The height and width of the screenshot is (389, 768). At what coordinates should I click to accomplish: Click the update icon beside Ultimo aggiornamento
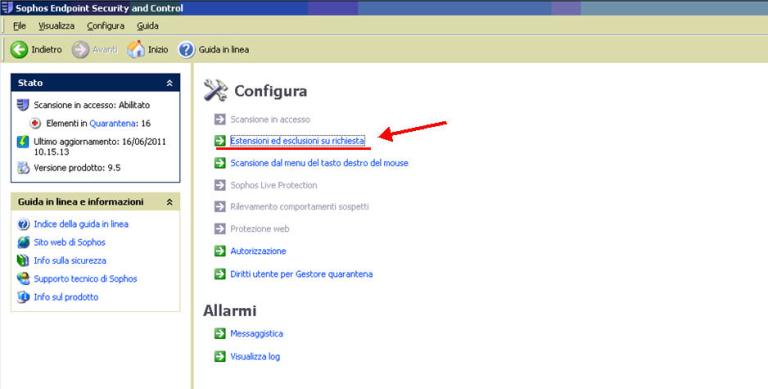point(23,142)
